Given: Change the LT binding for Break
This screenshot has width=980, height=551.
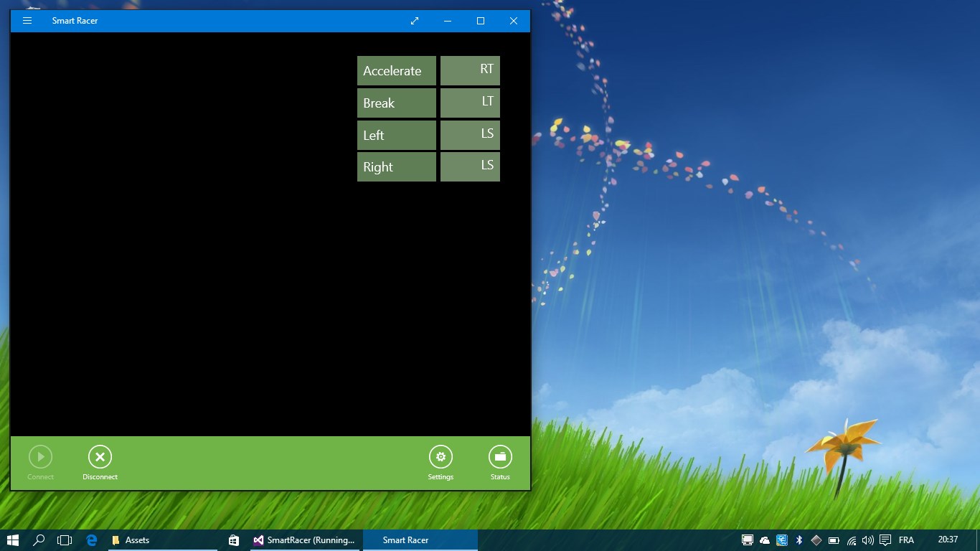Looking at the screenshot, I should pos(470,103).
